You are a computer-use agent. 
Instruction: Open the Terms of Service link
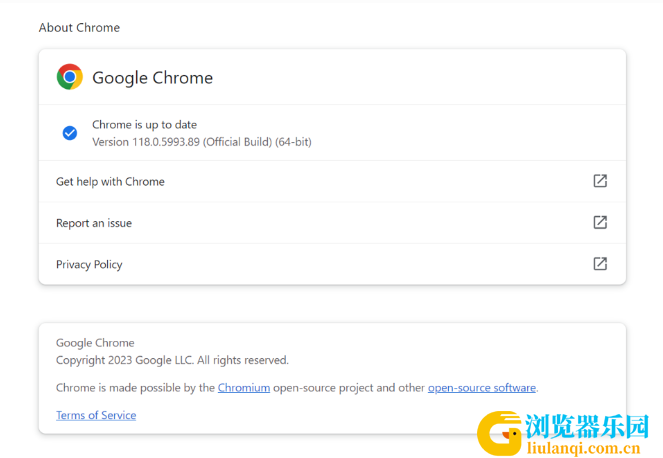(96, 415)
